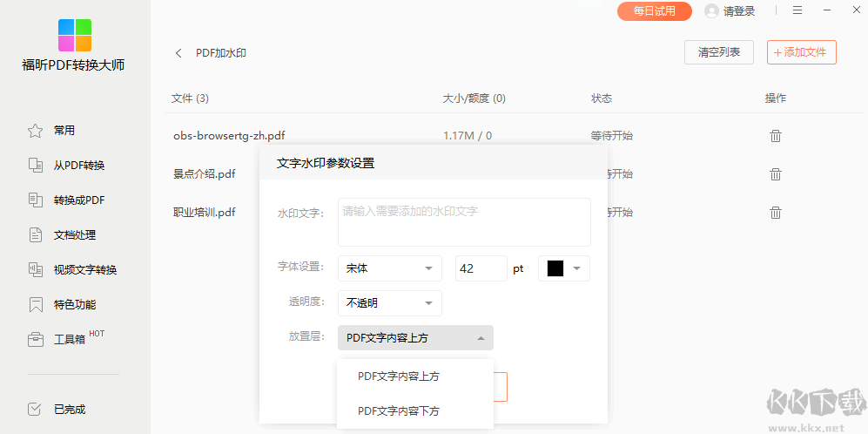Open the 不透明 transparency dropdown
This screenshot has height=434, width=868.
389,303
